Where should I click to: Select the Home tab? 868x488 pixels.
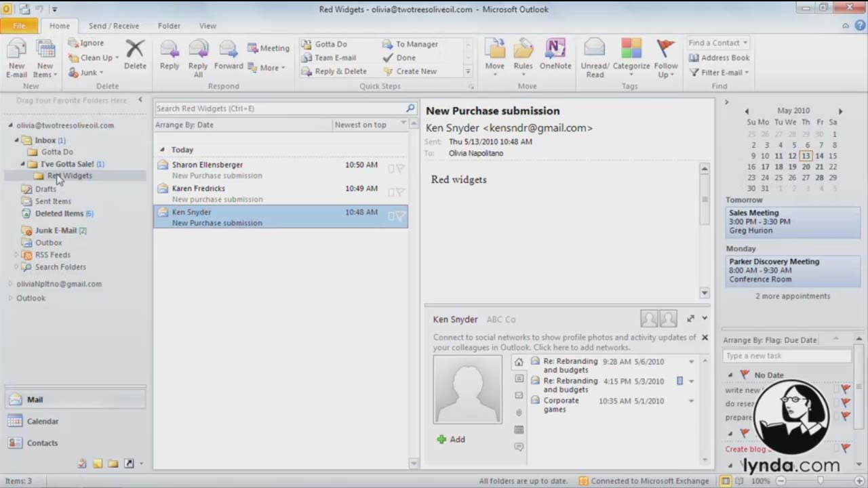pos(59,26)
